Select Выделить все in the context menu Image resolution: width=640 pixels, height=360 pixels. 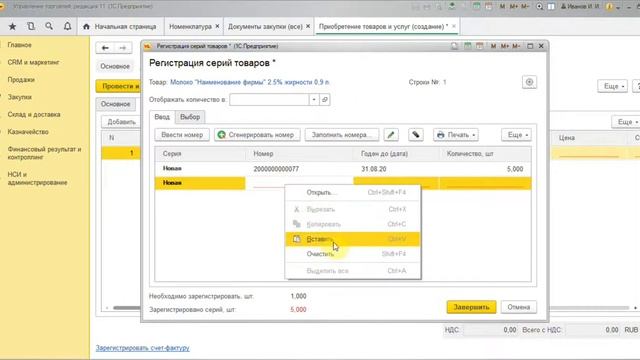coord(353,271)
